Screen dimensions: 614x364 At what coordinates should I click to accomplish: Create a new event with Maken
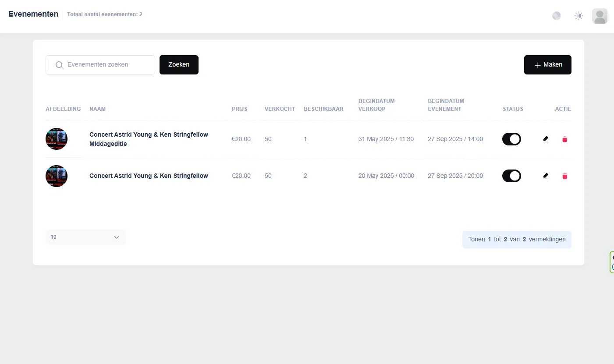(x=547, y=65)
